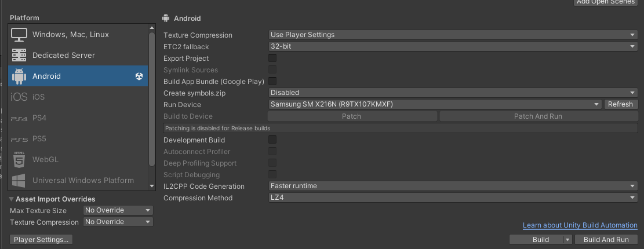Click the Build And Run button
The width and height of the screenshot is (644, 249).
pyautogui.click(x=606, y=240)
